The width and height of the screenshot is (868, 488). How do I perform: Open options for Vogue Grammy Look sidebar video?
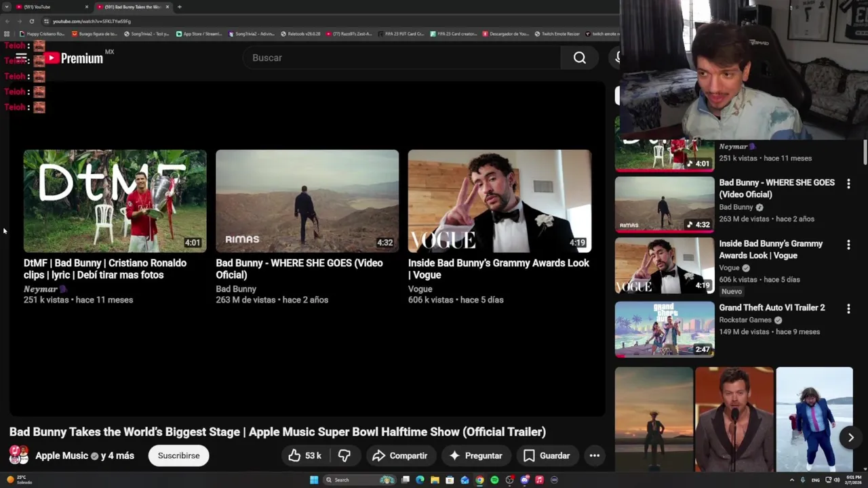coord(848,245)
